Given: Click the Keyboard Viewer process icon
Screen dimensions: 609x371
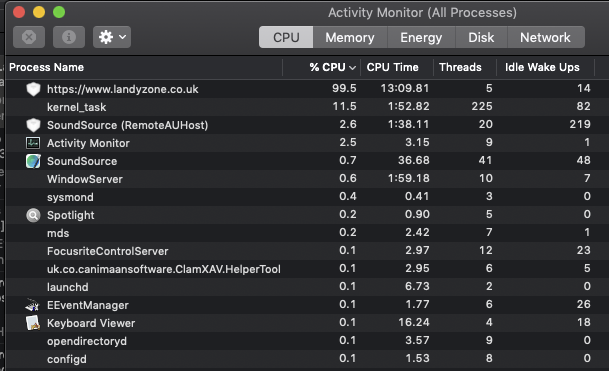Looking at the screenshot, I should click(x=33, y=323).
